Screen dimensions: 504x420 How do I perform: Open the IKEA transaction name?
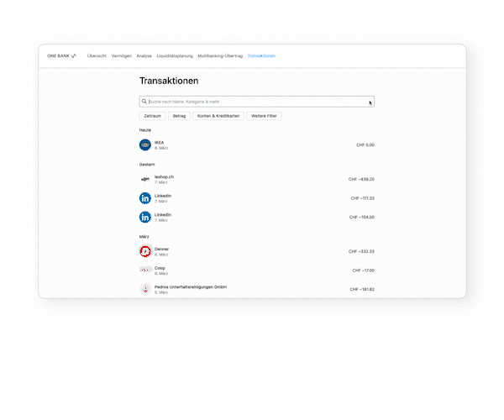[x=159, y=142]
